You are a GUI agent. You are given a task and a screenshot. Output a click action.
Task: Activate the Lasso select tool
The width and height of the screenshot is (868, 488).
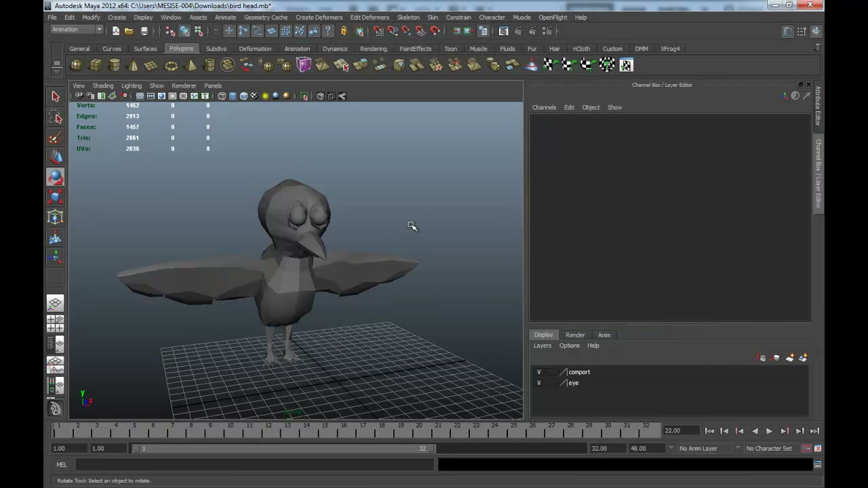point(56,118)
